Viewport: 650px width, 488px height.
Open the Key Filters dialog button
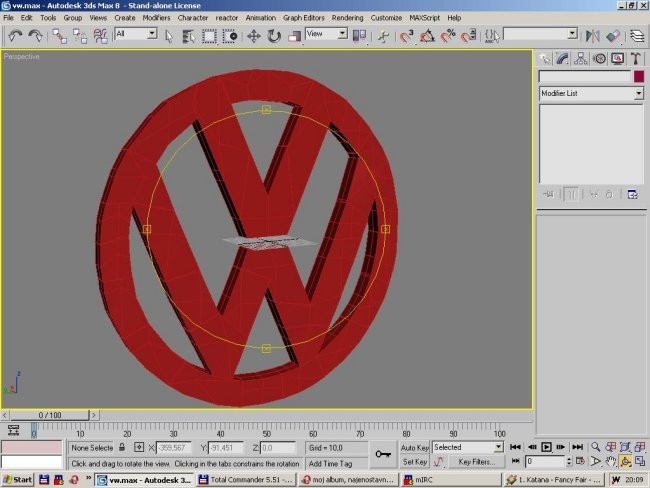(476, 461)
